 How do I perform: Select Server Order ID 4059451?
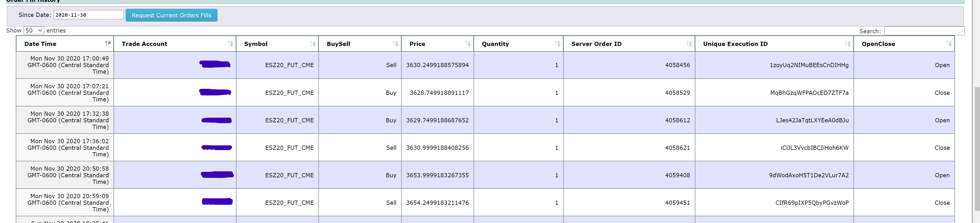click(x=678, y=203)
